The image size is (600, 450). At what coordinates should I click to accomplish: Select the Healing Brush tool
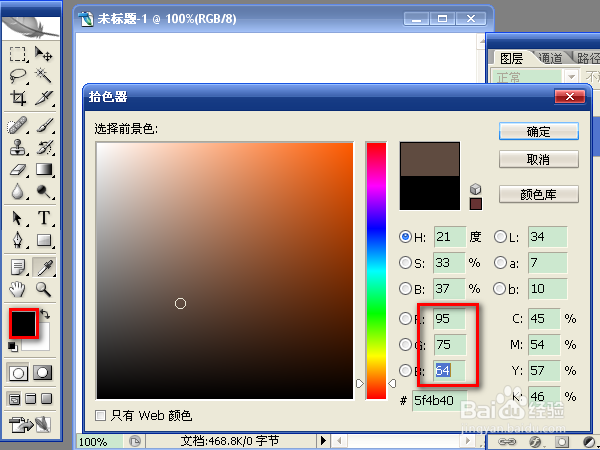tap(18, 125)
